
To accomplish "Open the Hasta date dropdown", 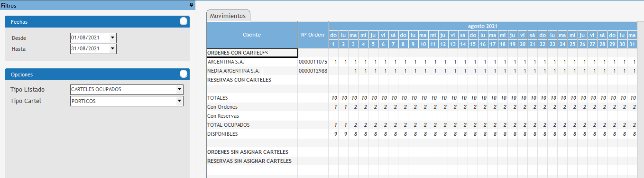I will [112, 48].
